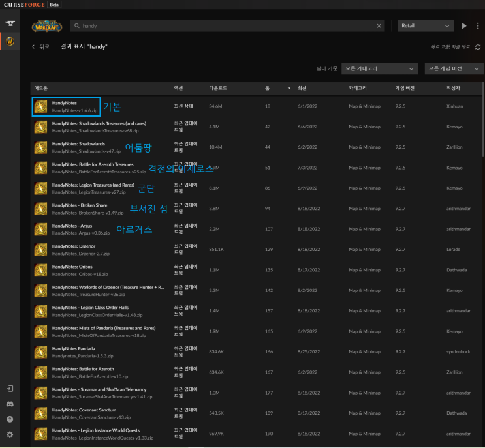The image size is (485, 448).
Task: Open the three-dot more options menu
Action: (478, 26)
